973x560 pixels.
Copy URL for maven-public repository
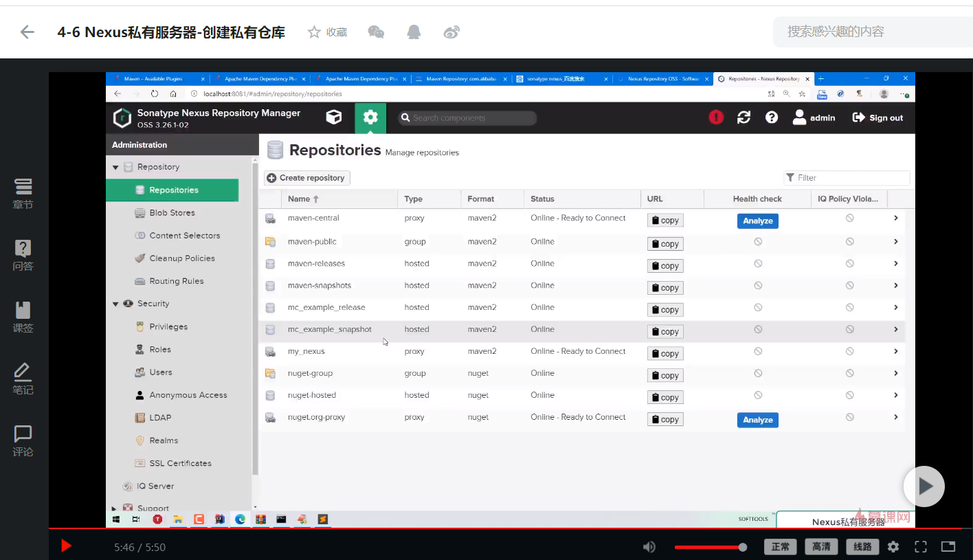pyautogui.click(x=665, y=244)
